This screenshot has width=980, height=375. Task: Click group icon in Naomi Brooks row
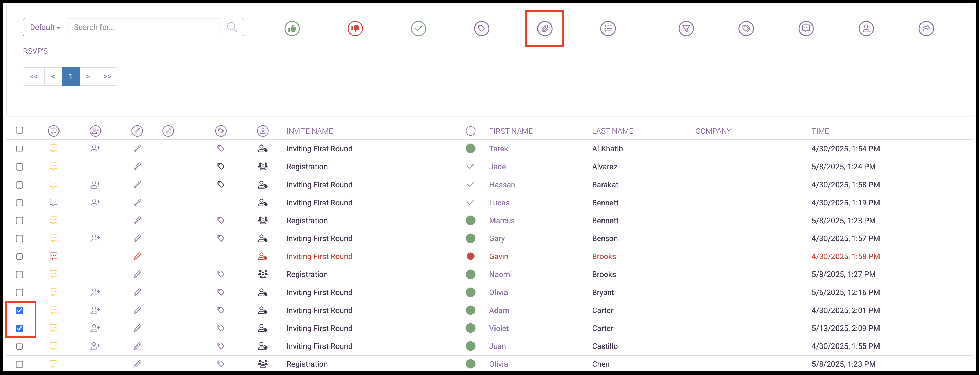click(x=263, y=274)
